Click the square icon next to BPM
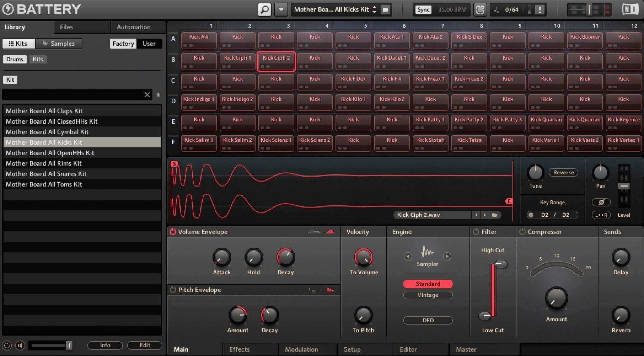 (480, 10)
